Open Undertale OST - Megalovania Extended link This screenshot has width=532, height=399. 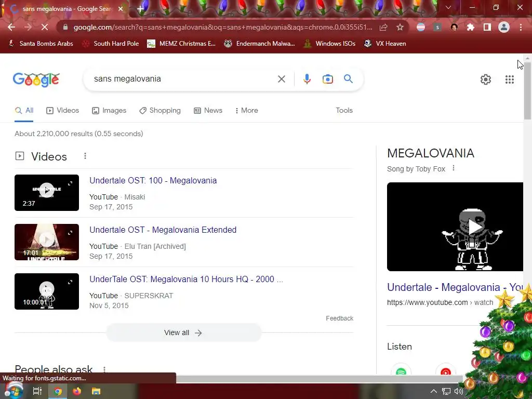point(163,230)
